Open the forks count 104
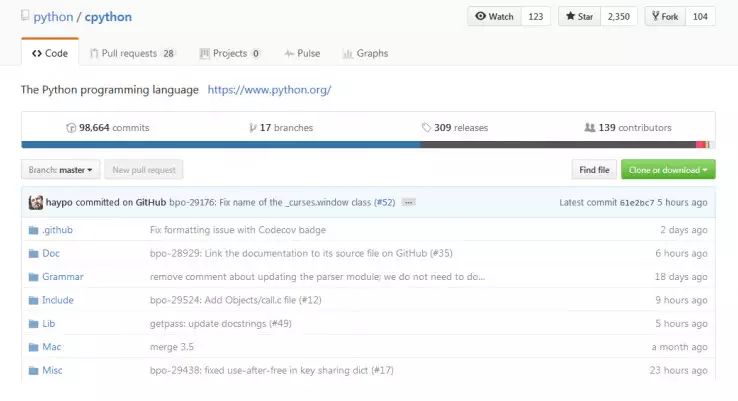 pos(700,16)
